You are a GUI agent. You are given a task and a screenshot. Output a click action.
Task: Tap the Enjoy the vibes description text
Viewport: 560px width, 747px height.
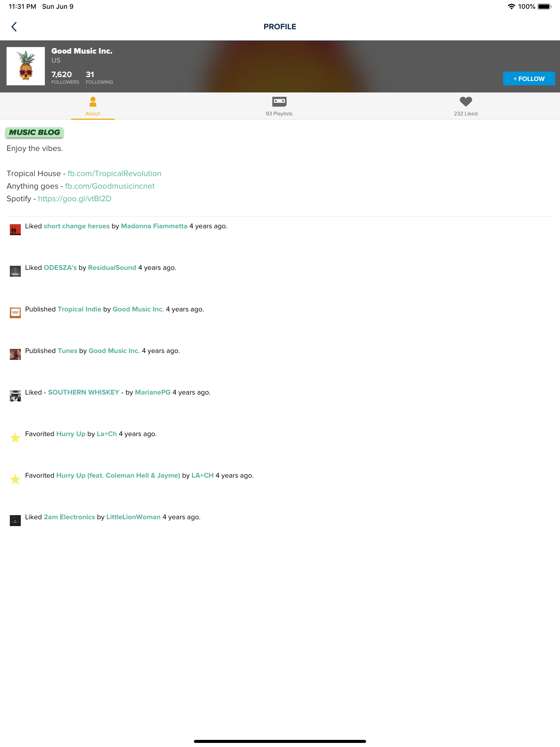coord(35,148)
